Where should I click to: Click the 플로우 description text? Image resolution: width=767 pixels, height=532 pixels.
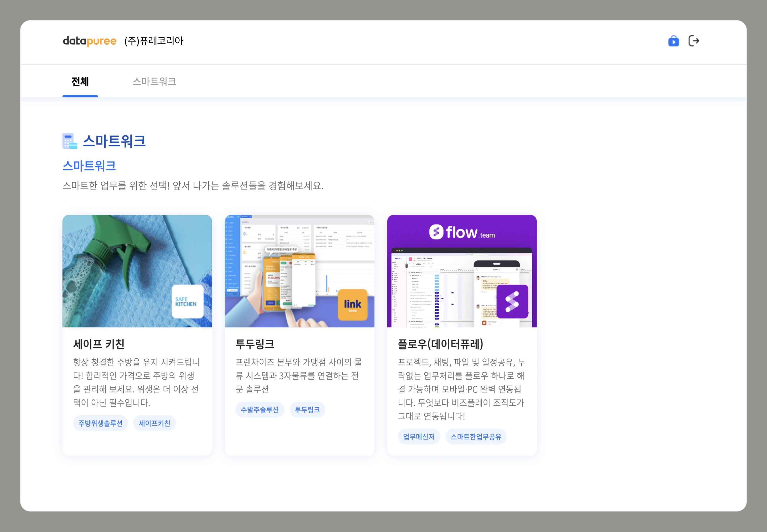pos(461,389)
